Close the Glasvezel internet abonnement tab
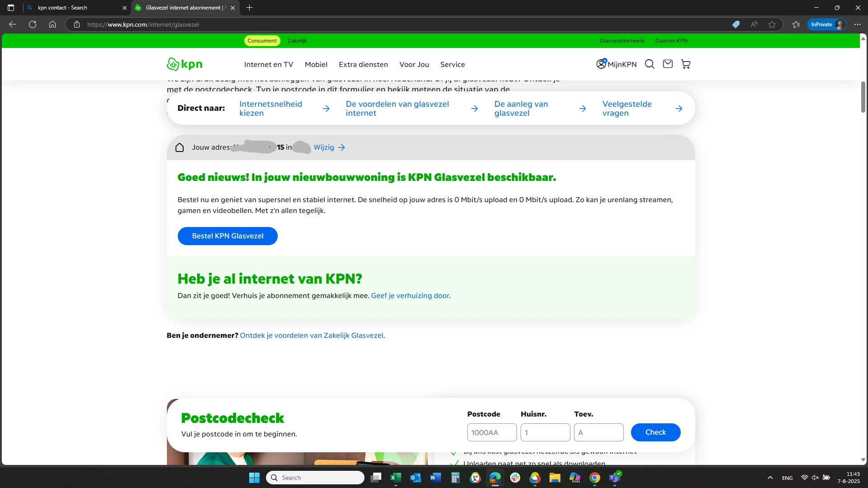Viewport: 868px width, 488px height. coord(232,8)
